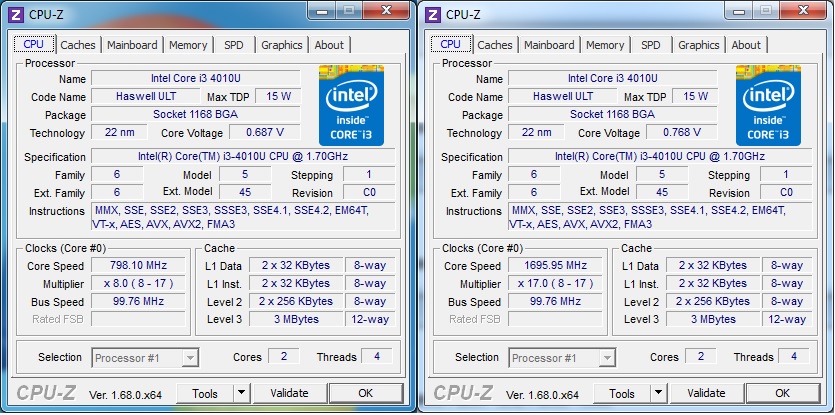Image resolution: width=835 pixels, height=415 pixels.
Task: Switch to Memory tab in right window
Action: click(x=605, y=45)
